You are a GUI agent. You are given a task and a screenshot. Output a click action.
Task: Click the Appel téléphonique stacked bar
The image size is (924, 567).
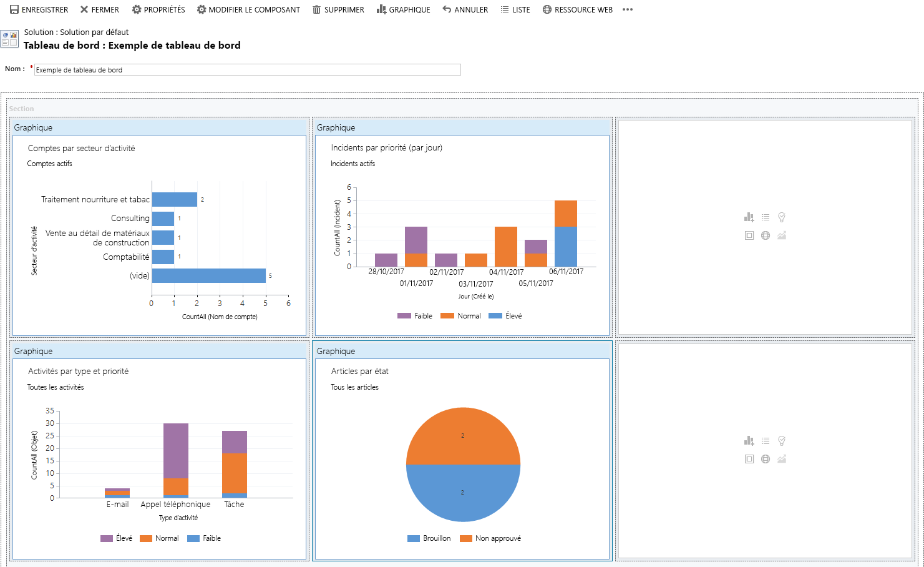176,460
